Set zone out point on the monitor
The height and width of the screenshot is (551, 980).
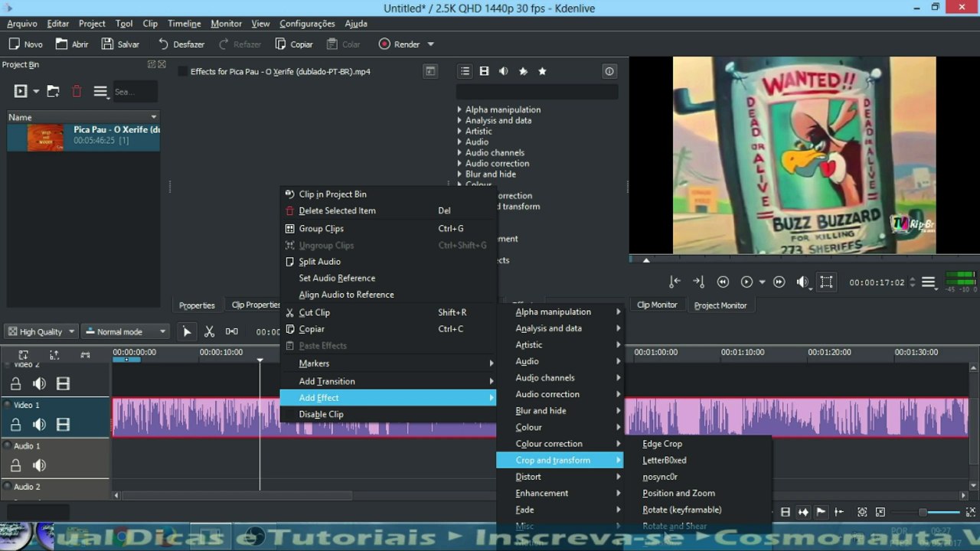pyautogui.click(x=698, y=282)
